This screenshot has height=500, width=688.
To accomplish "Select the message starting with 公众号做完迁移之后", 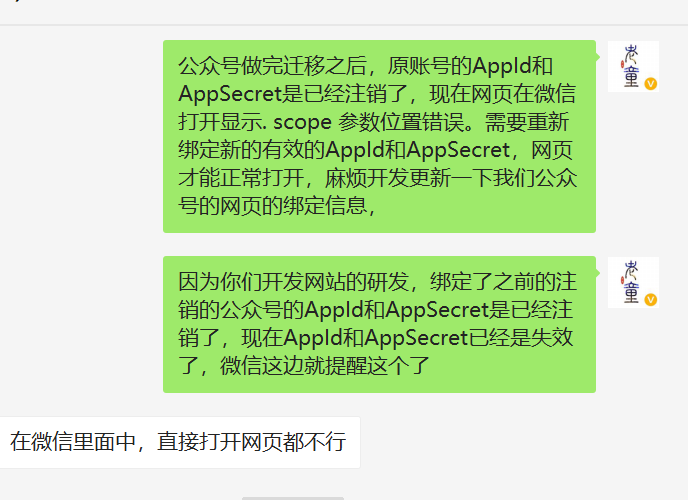I will click(379, 136).
